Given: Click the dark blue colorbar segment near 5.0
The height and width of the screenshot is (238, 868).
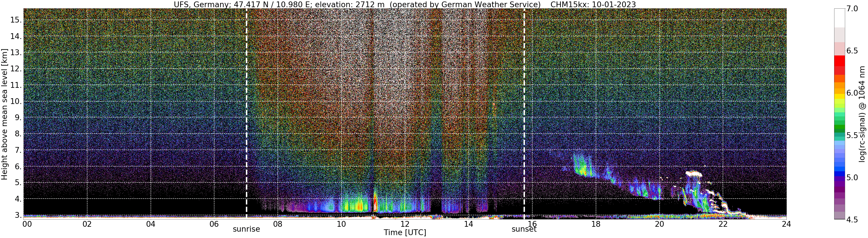Looking at the screenshot, I should click(839, 174).
